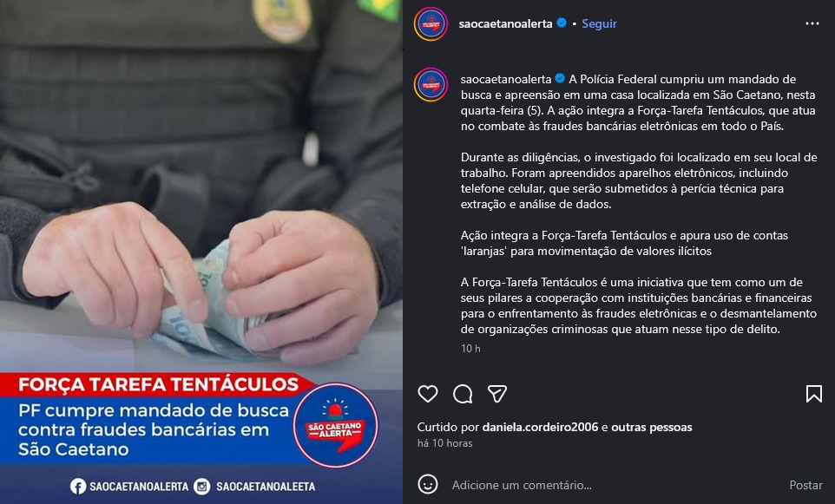The height and width of the screenshot is (504, 835).
Task: Open comments with the speech bubble icon
Action: point(463,394)
